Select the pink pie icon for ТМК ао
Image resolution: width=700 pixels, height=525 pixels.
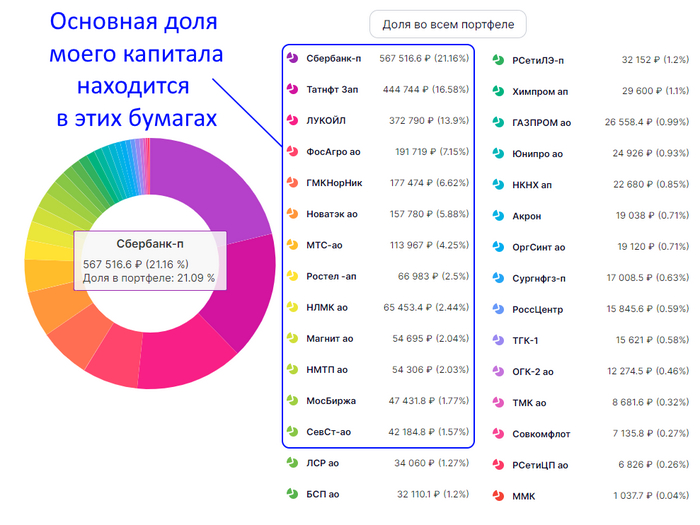coord(498,403)
